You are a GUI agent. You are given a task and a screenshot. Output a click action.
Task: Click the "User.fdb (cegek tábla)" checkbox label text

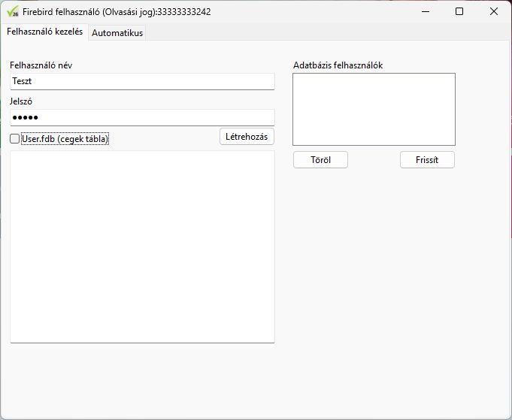[65, 139]
